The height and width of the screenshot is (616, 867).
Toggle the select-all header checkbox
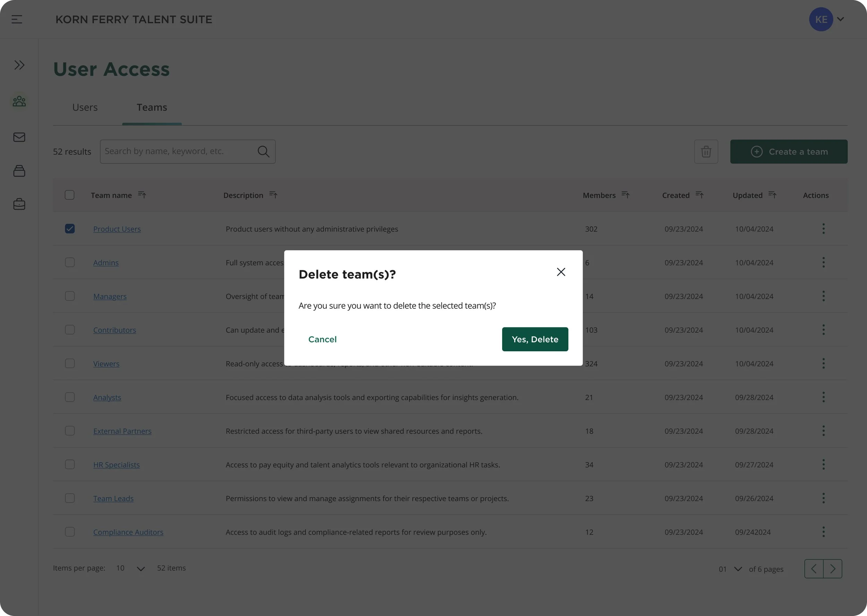[x=69, y=195]
